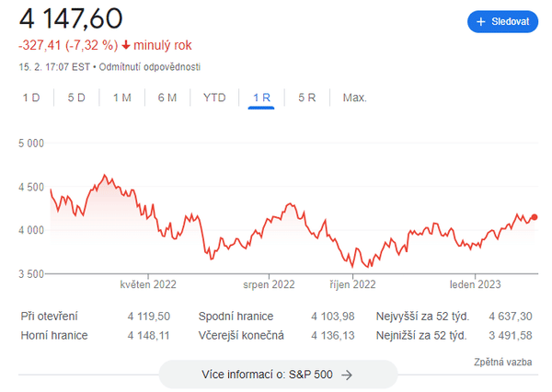Image resolution: width=552 pixels, height=392 pixels.
Task: Switch to the 1 D time range
Action: (31, 98)
